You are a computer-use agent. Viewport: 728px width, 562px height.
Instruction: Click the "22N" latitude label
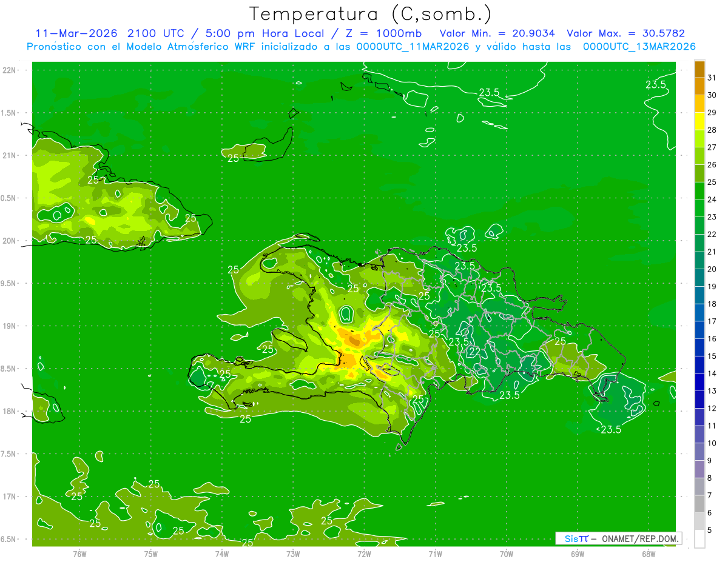[9, 70]
